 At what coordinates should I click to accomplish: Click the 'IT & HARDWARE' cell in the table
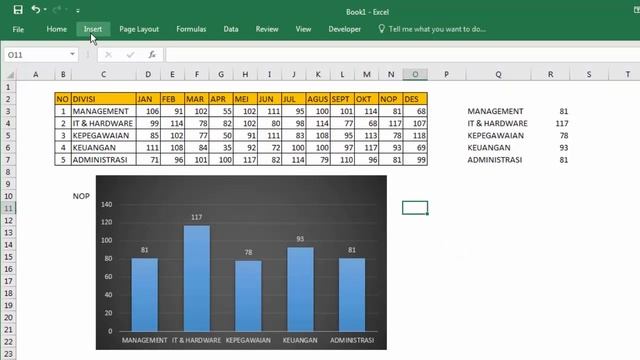(104, 123)
